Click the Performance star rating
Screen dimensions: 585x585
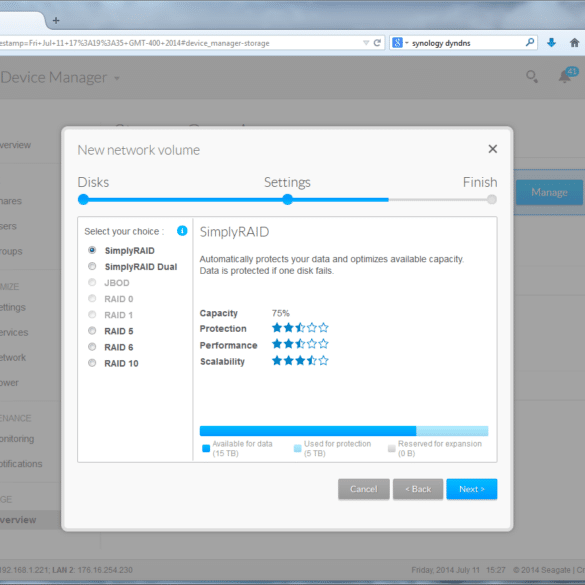[x=300, y=344]
